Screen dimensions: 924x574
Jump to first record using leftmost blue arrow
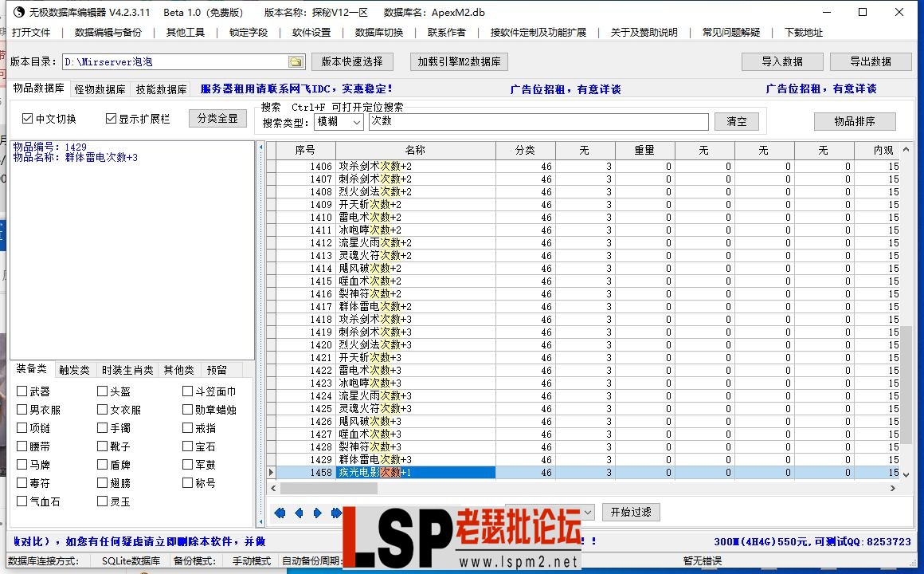click(x=280, y=513)
